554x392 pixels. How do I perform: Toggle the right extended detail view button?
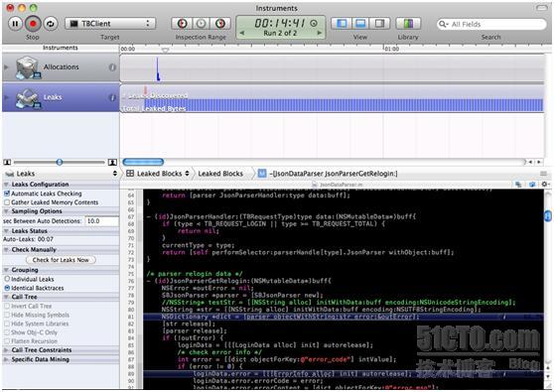point(380,24)
